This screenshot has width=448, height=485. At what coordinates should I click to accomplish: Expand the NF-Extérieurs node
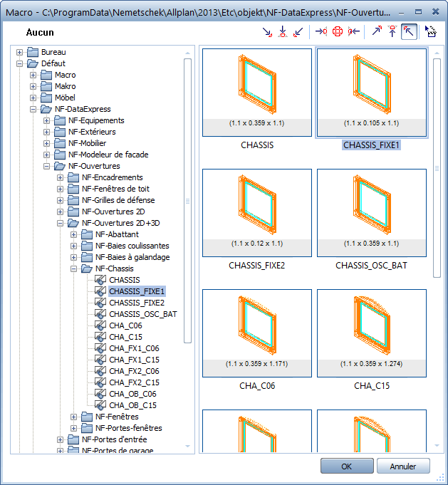(46, 132)
